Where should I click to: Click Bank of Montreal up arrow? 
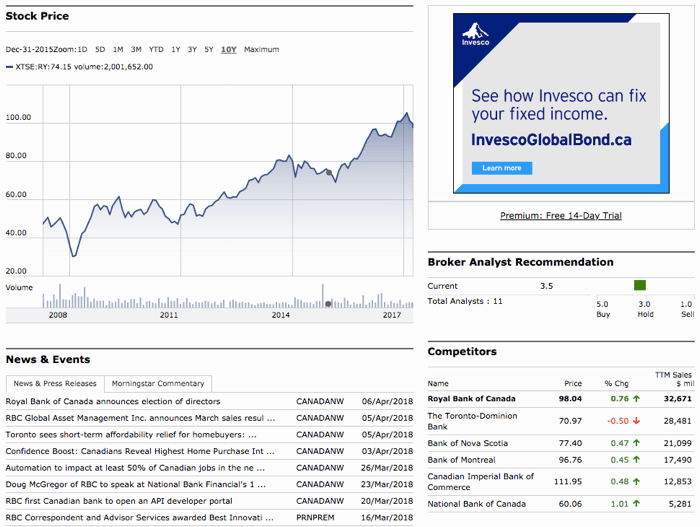[637, 460]
